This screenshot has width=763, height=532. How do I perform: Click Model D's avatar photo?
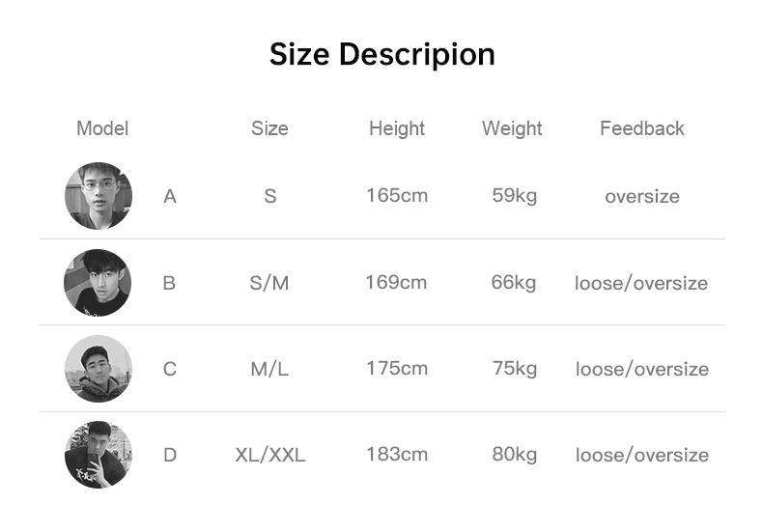[98, 455]
